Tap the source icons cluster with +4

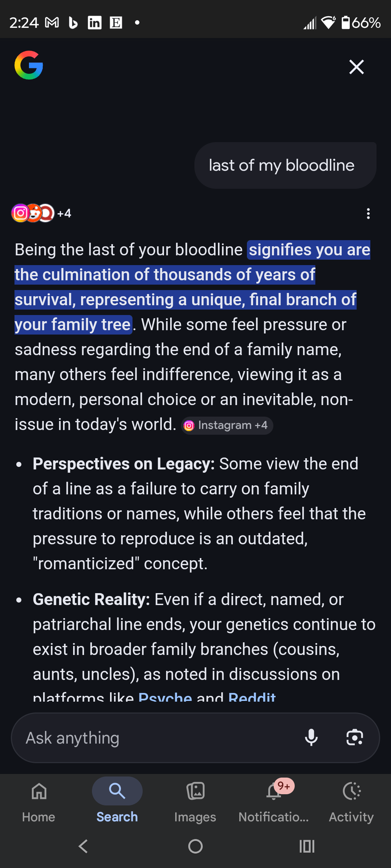tap(41, 213)
